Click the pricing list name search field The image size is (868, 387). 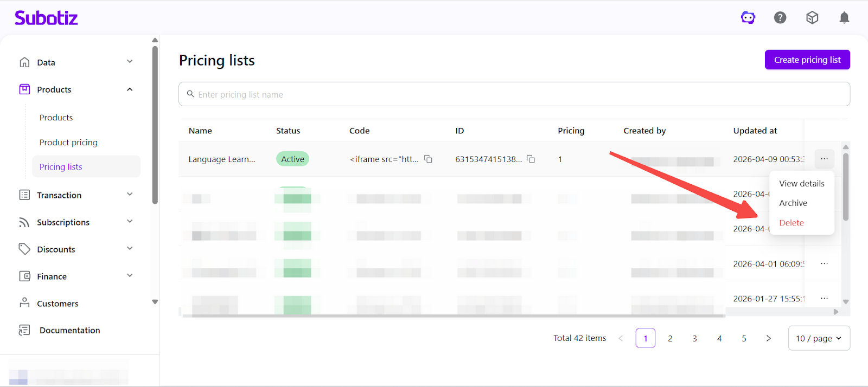514,94
